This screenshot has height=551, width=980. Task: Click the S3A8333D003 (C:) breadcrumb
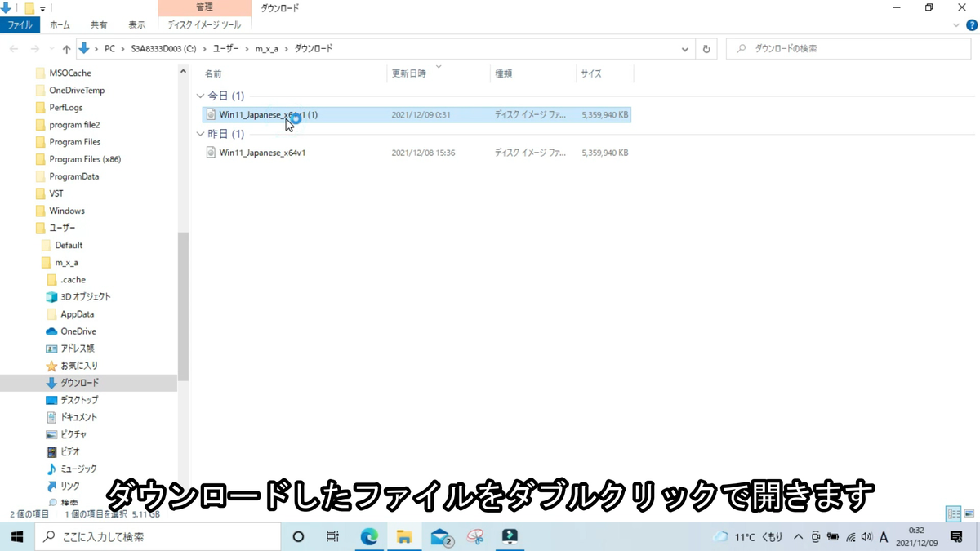tap(163, 49)
